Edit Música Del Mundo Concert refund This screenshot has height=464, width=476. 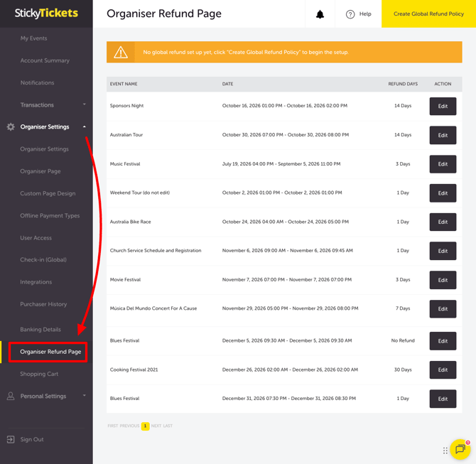(x=443, y=309)
